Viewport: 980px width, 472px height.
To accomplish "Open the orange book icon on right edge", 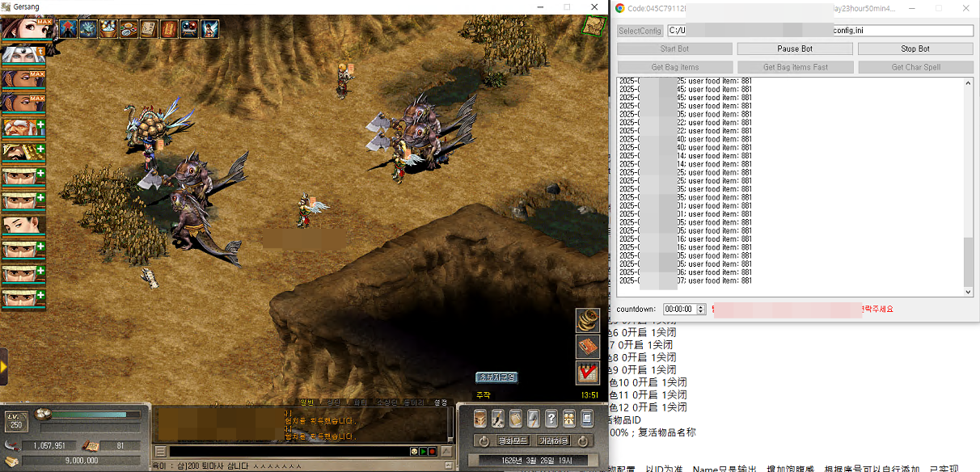I will click(x=588, y=347).
